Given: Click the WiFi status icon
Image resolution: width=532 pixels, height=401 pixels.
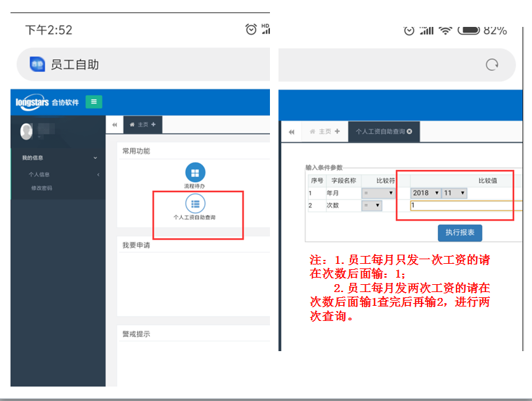Looking at the screenshot, I should [x=445, y=30].
